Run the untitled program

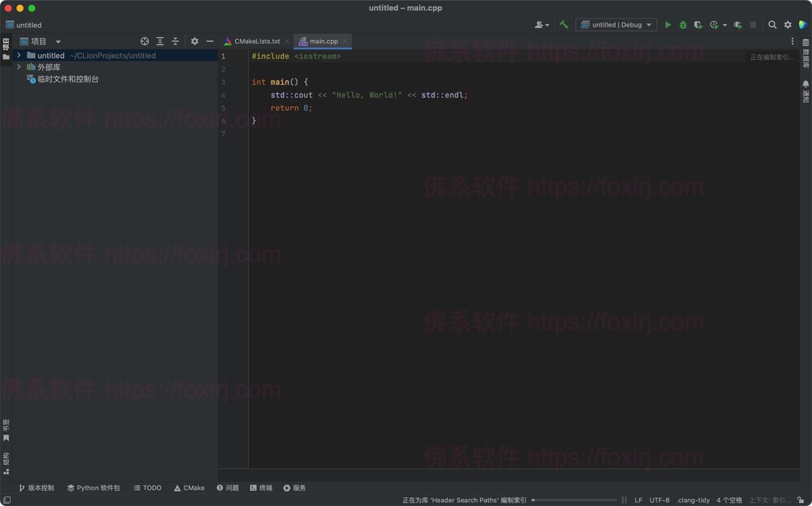(x=668, y=24)
